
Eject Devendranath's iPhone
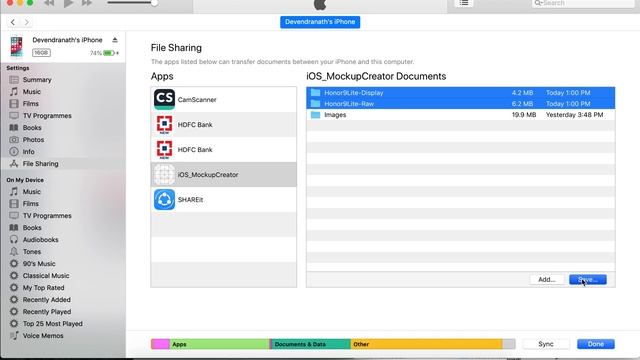click(115, 40)
